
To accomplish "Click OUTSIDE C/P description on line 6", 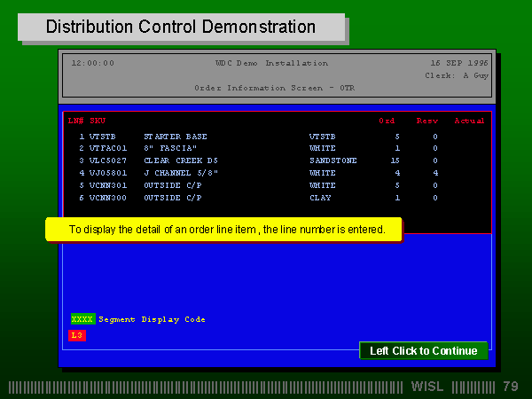I will (x=173, y=198).
